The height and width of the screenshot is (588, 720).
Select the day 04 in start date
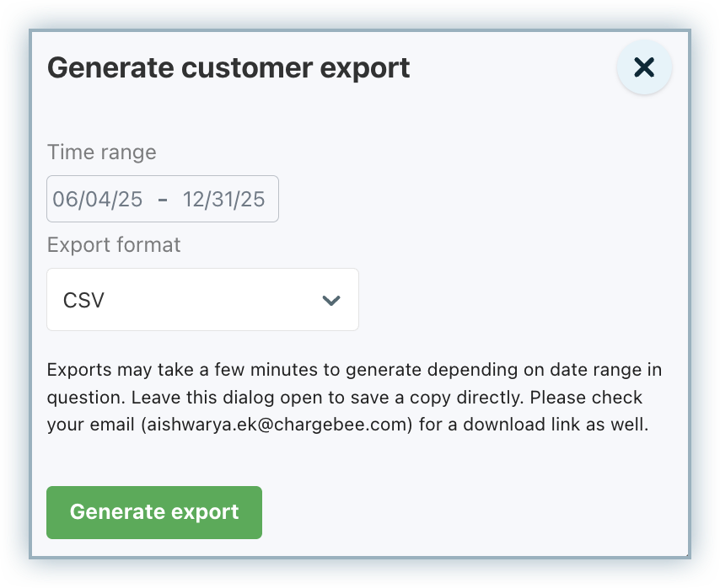pyautogui.click(x=98, y=200)
